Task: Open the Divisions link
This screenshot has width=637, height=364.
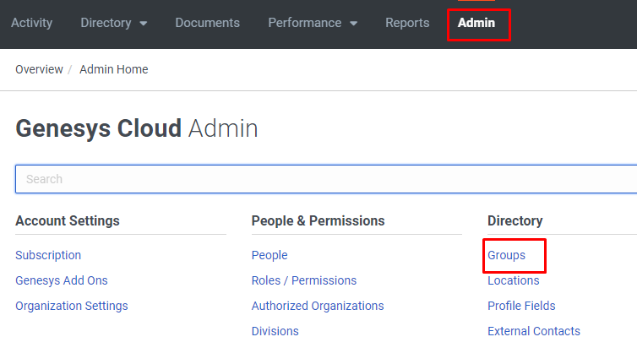Action: point(275,331)
